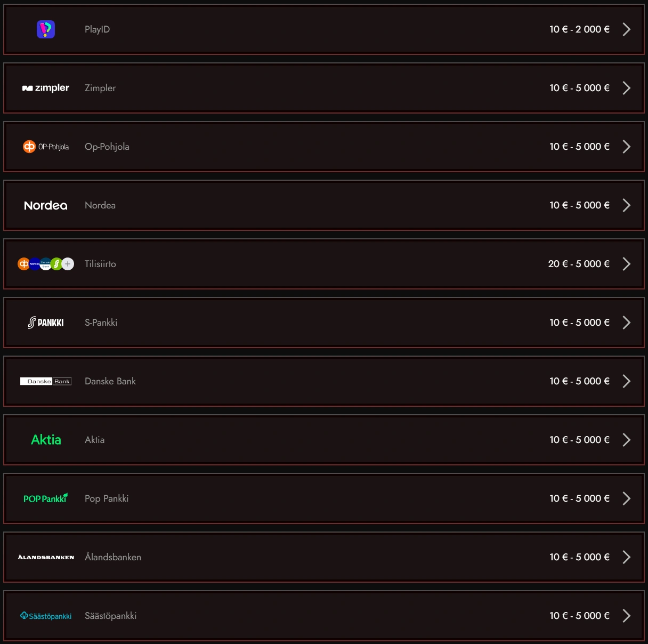Screen dimensions: 648x644
Task: Select the Danske Bank text label
Action: point(110,381)
